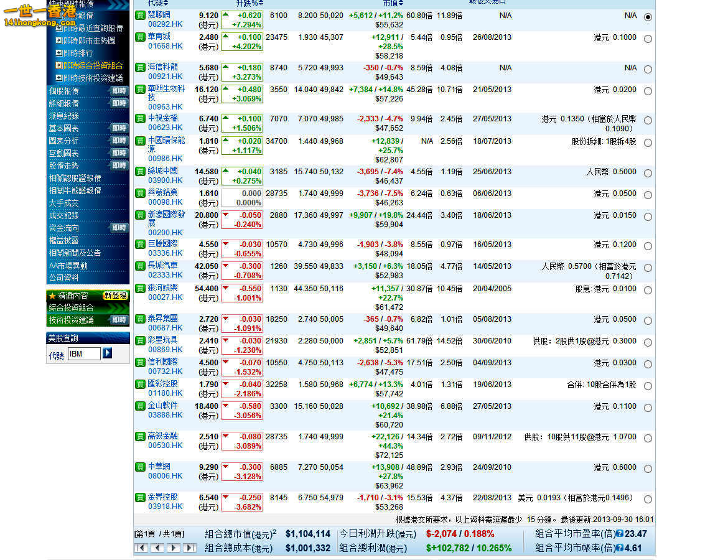Select radio button for 華熙生物科技 row
The width and height of the screenshot is (728, 560).
pos(648,91)
